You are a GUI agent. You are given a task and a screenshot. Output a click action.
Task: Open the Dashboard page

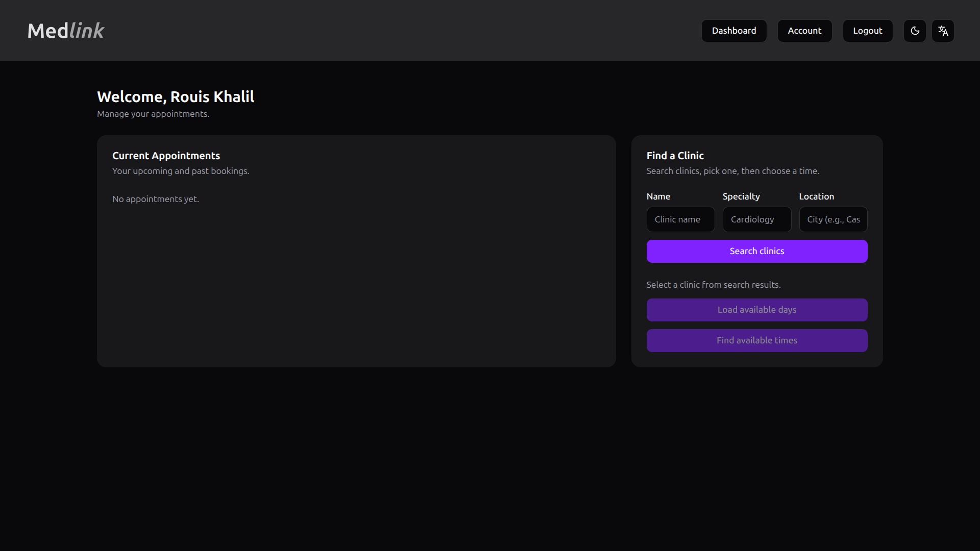tap(733, 31)
